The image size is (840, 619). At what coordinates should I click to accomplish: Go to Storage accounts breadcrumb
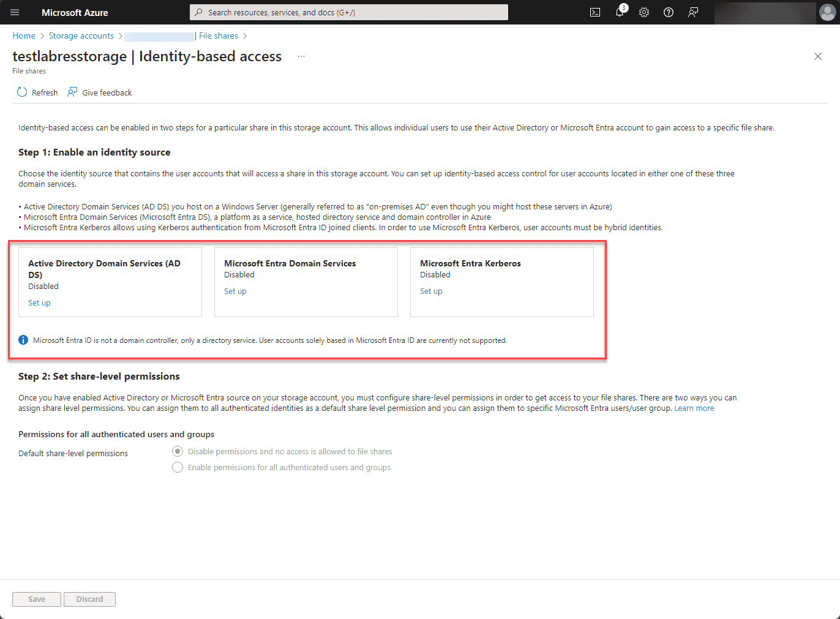click(x=81, y=36)
